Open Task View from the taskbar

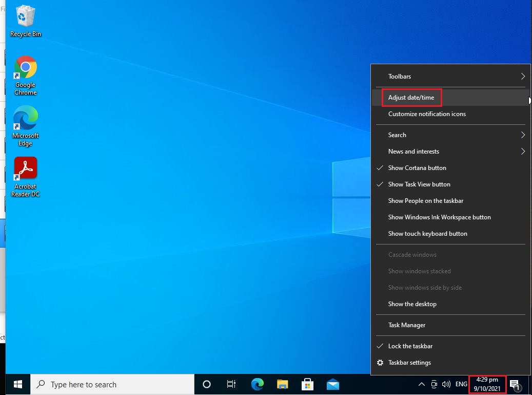[231, 384]
